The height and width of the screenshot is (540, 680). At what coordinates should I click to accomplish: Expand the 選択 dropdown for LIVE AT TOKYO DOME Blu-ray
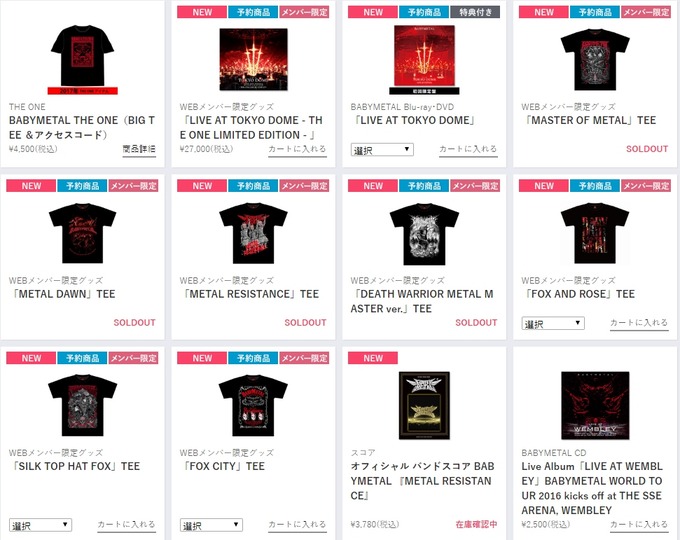(x=382, y=150)
